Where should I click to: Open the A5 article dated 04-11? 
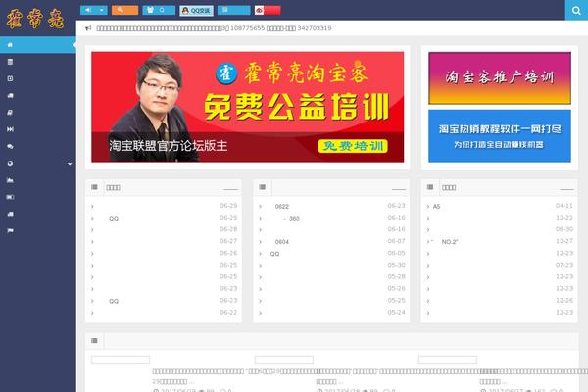[x=500, y=206]
